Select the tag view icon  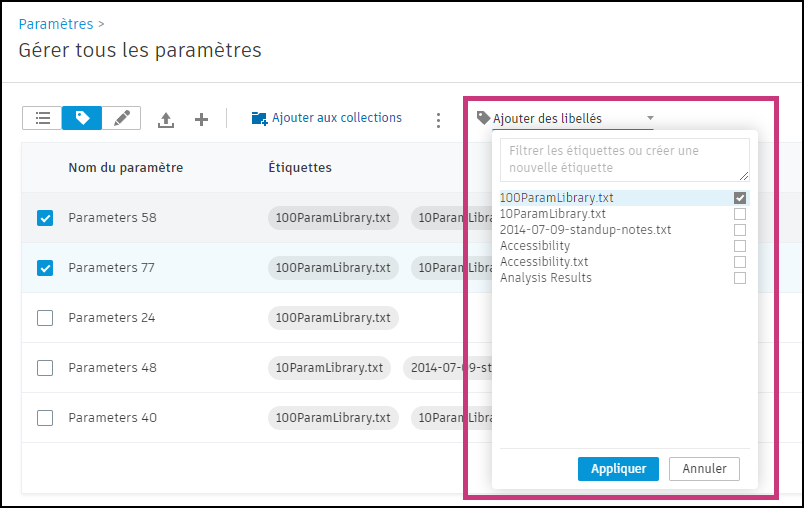(x=82, y=118)
